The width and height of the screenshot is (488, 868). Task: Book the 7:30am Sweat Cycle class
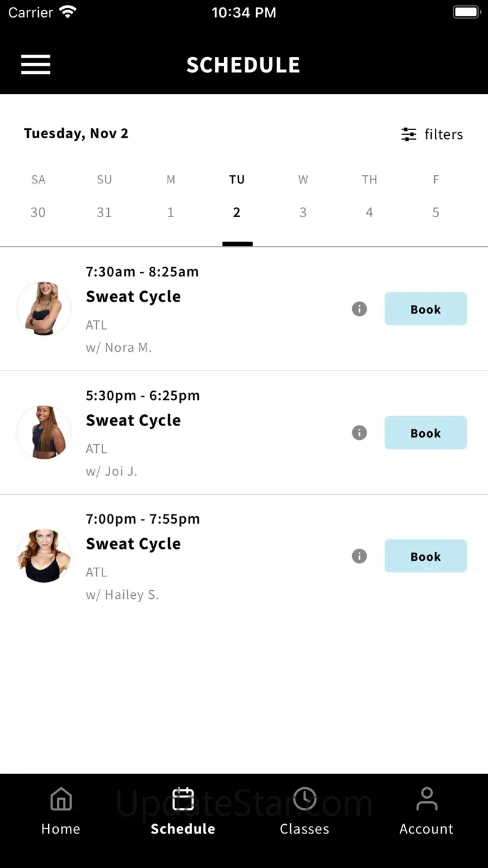pos(425,309)
